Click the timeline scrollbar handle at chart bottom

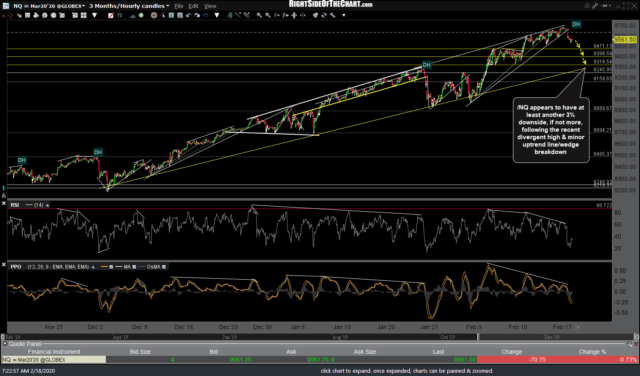[x=478, y=337]
